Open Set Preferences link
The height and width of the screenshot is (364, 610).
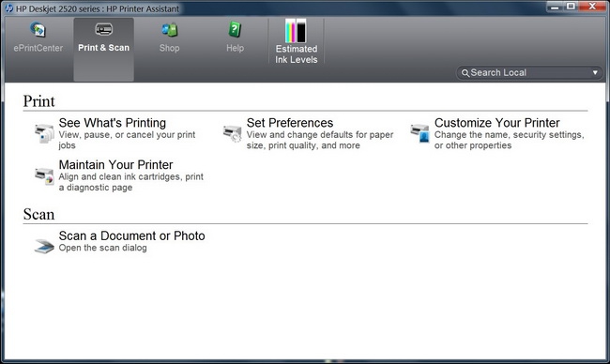[x=290, y=123]
